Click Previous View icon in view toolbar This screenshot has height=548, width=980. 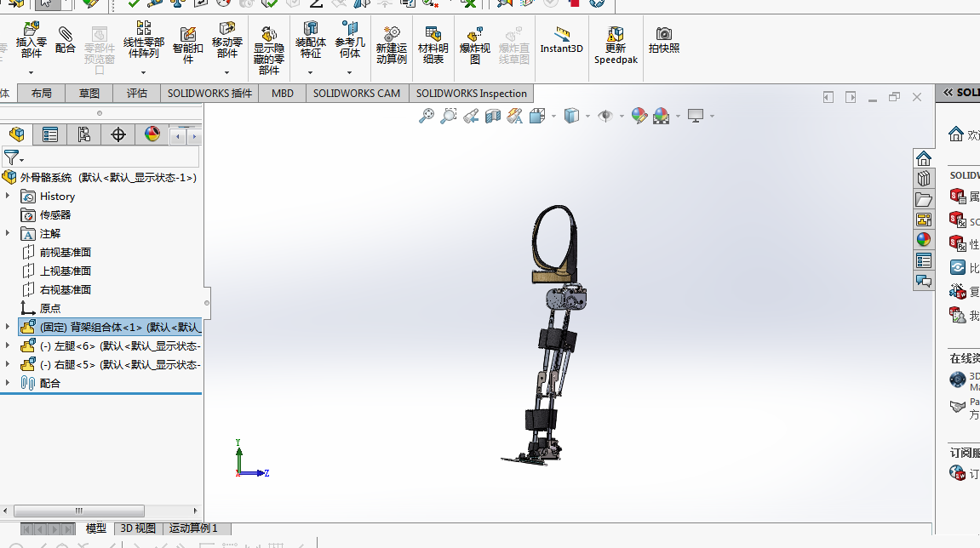click(471, 116)
